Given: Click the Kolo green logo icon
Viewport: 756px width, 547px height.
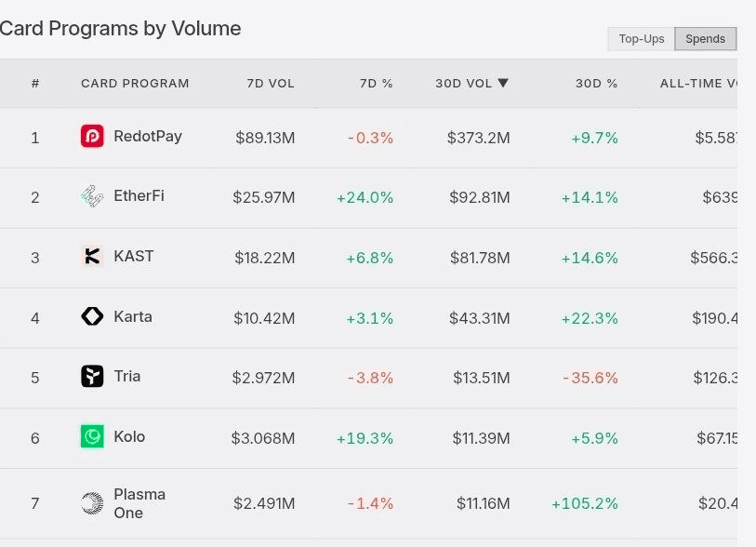Looking at the screenshot, I should pos(92,436).
